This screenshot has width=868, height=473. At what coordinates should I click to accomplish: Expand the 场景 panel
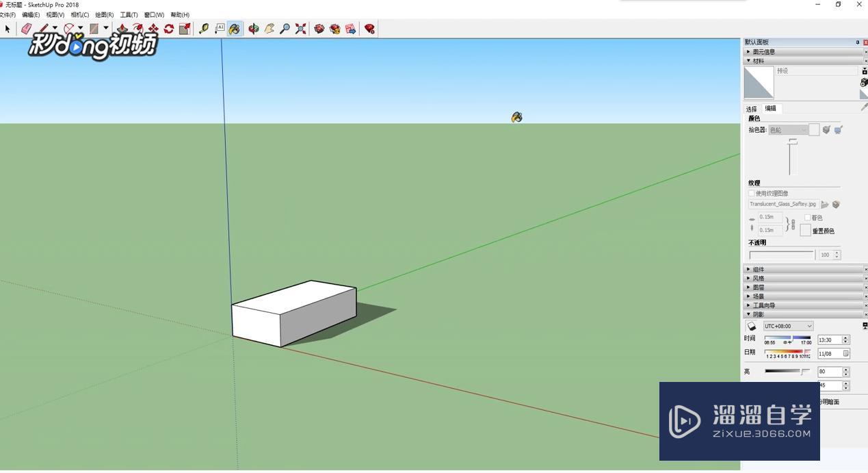[803, 296]
